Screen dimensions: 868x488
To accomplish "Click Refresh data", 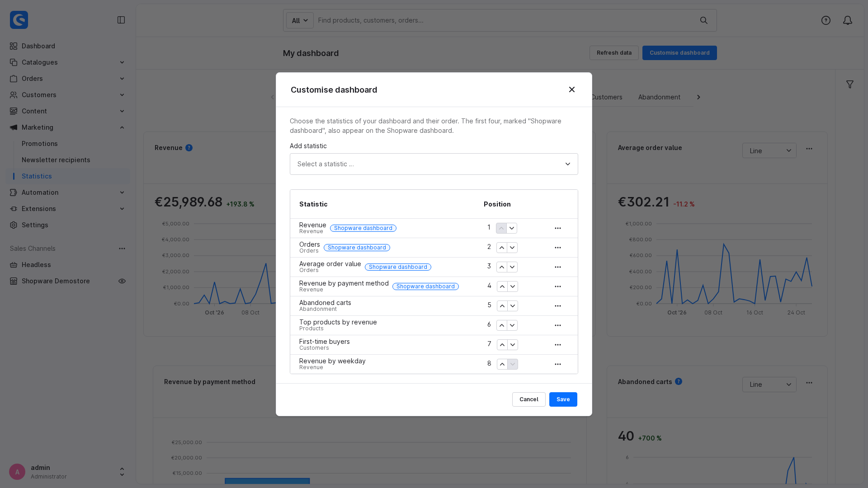I will (x=614, y=53).
